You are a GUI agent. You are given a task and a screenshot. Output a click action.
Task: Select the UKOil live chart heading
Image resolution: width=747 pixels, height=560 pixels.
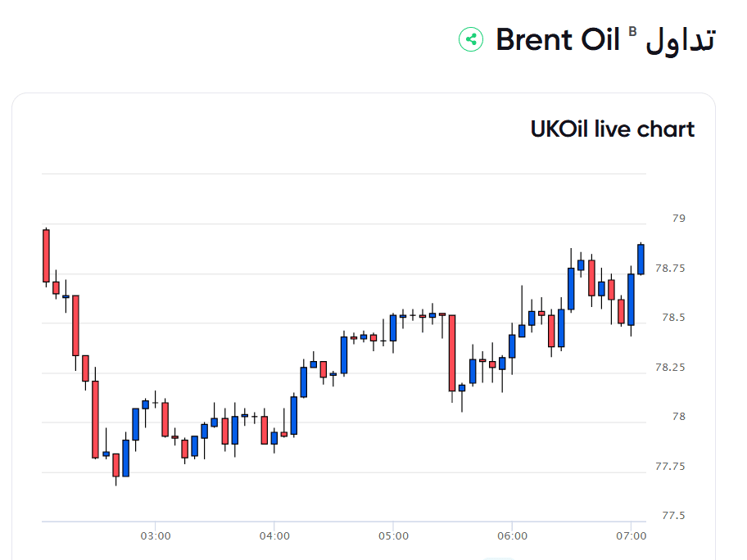(x=613, y=129)
